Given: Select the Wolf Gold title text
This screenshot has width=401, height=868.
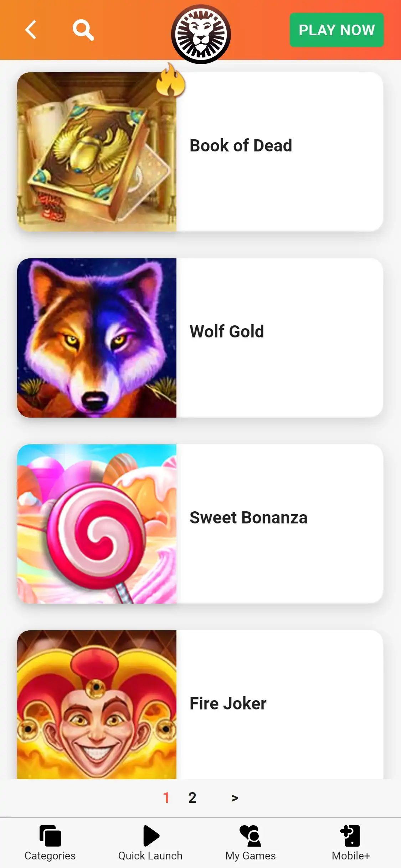Looking at the screenshot, I should point(227,331).
